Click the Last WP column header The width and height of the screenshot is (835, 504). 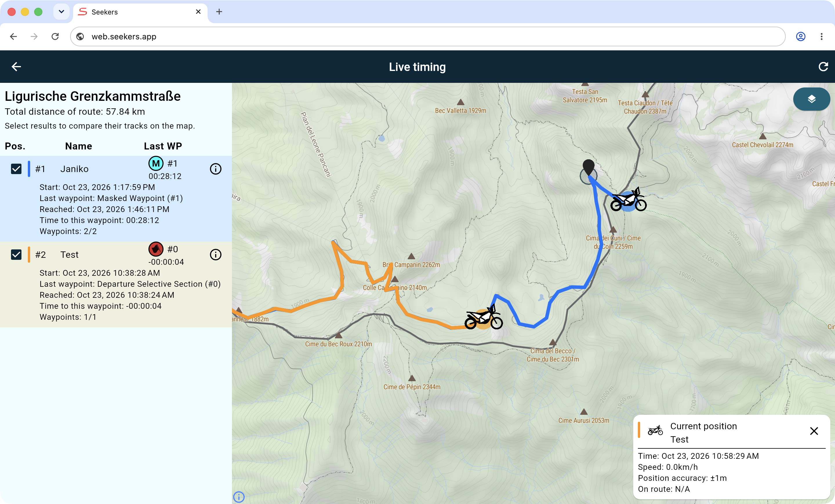(x=163, y=146)
